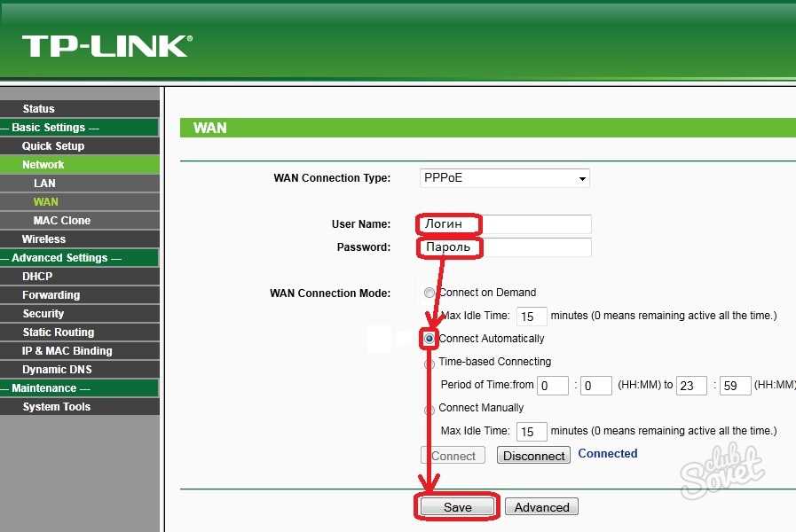
Task: Click the Connected status text
Action: pyautogui.click(x=608, y=453)
